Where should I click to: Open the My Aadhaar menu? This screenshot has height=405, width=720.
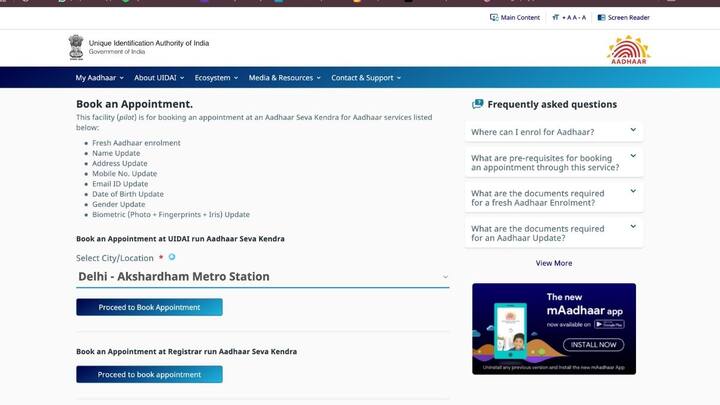(99, 77)
